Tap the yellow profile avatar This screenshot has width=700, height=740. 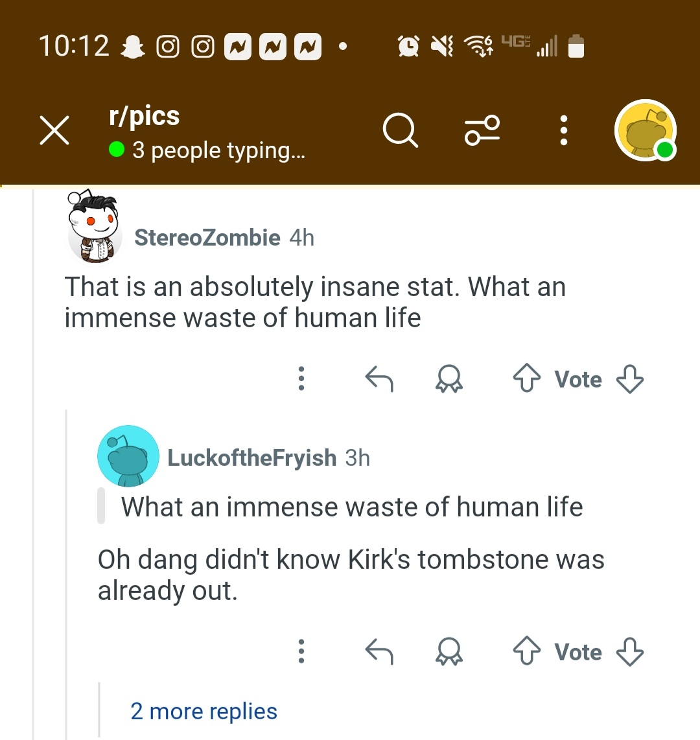645,131
